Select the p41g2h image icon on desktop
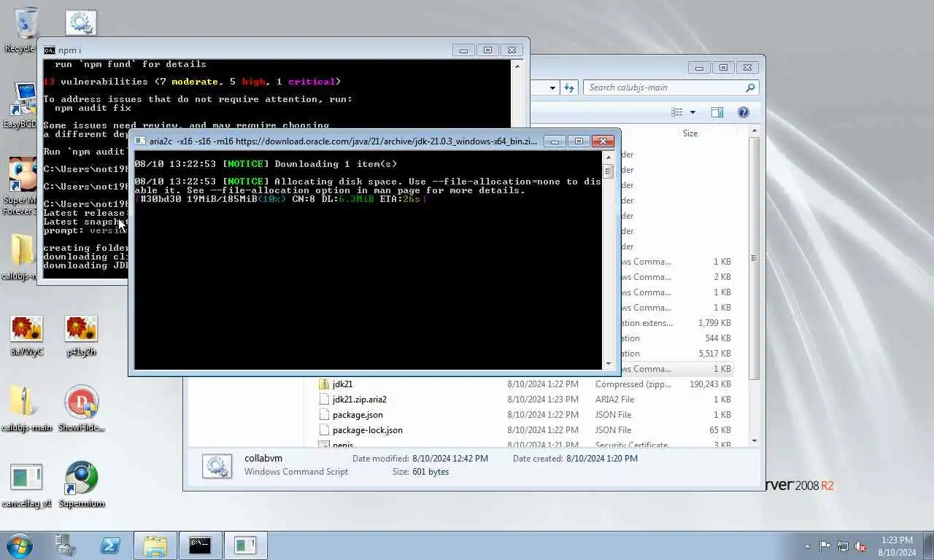Image resolution: width=934 pixels, height=560 pixels. tap(81, 329)
